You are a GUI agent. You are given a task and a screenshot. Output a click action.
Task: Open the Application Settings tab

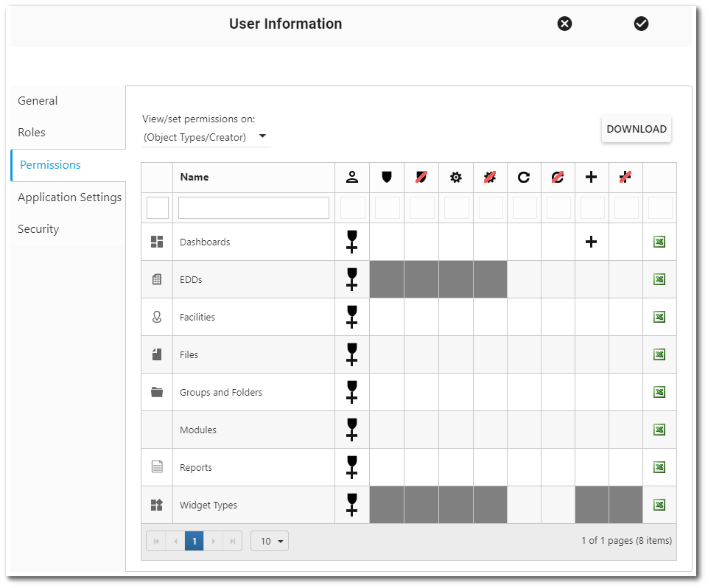69,197
